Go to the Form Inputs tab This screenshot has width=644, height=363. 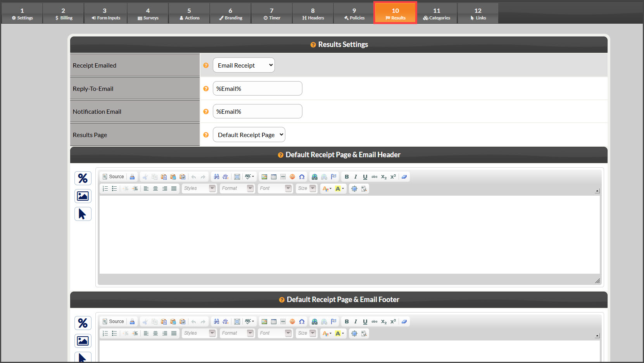point(105,14)
